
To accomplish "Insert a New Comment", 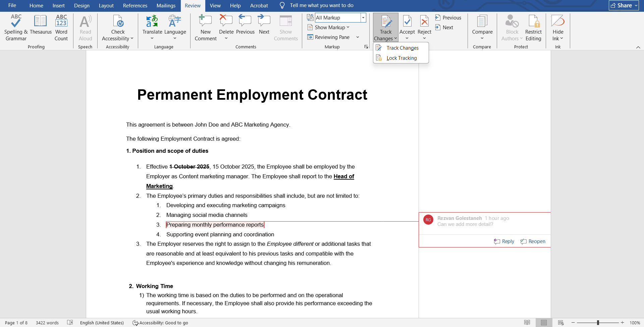I will 206,28.
